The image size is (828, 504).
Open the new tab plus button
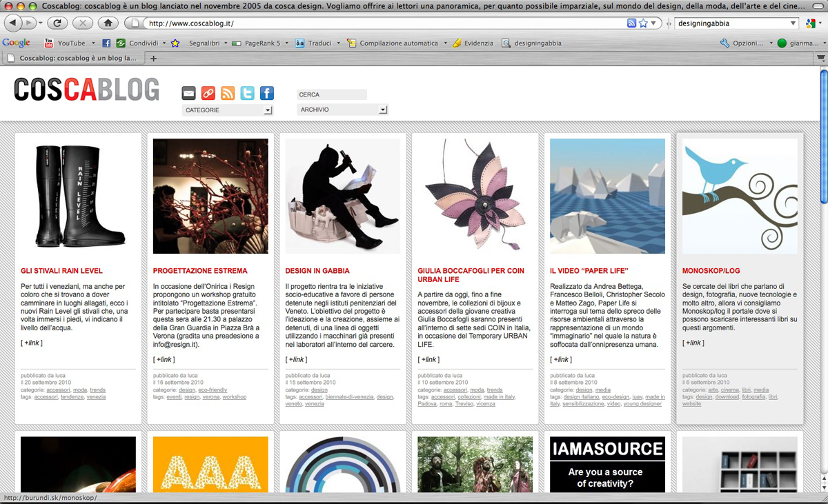click(x=153, y=59)
